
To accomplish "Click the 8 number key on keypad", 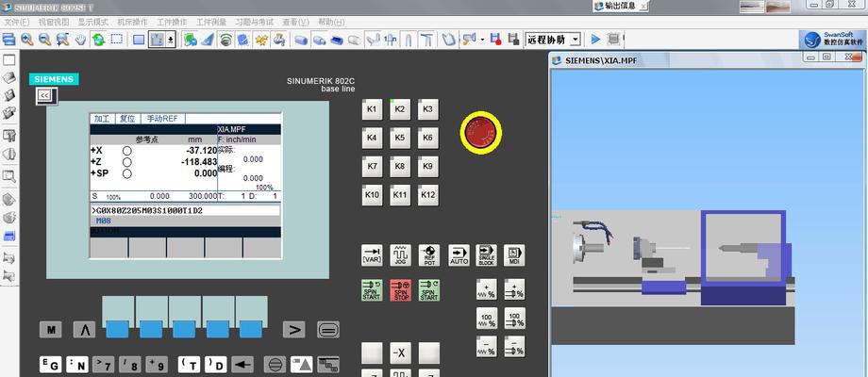I will pyautogui.click(x=130, y=365).
